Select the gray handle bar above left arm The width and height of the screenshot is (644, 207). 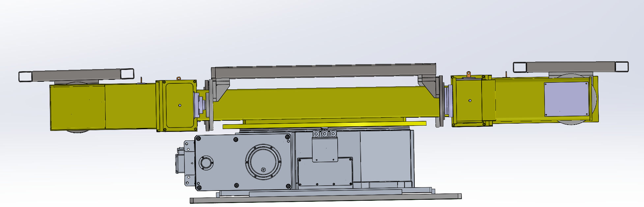(76, 75)
